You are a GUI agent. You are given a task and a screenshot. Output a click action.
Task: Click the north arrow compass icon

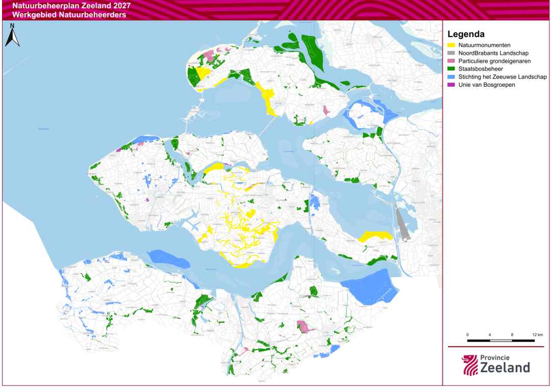12,35
